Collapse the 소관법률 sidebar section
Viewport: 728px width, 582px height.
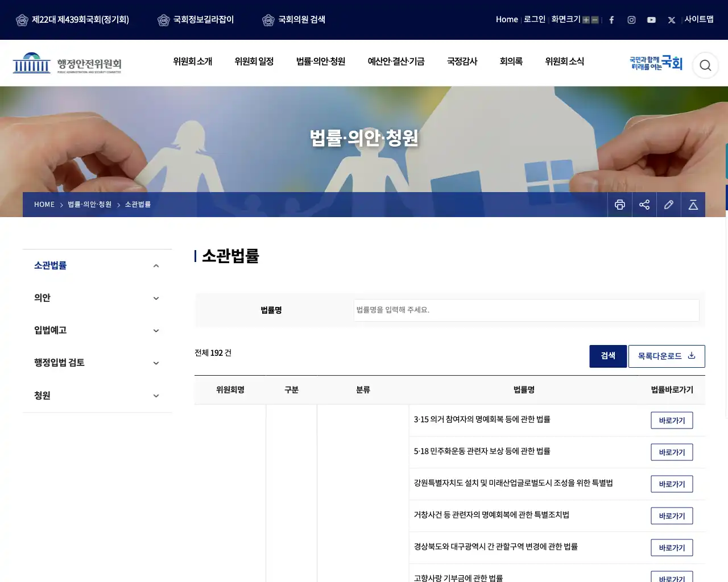click(x=156, y=266)
